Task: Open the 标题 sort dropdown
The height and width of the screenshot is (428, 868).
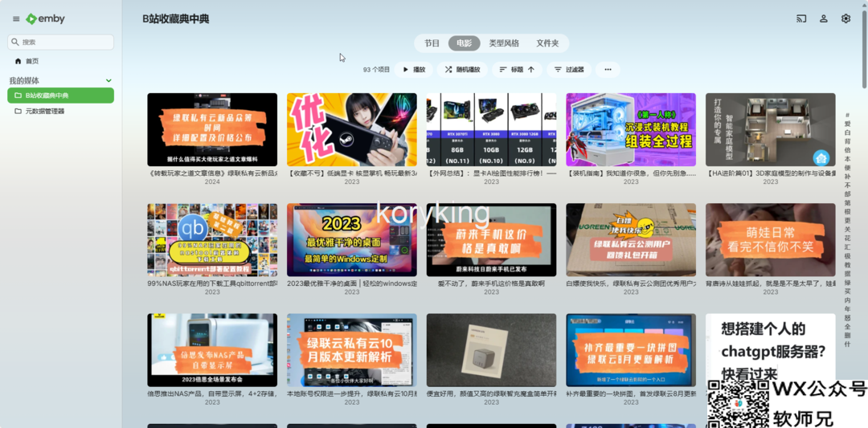Action: (x=517, y=70)
